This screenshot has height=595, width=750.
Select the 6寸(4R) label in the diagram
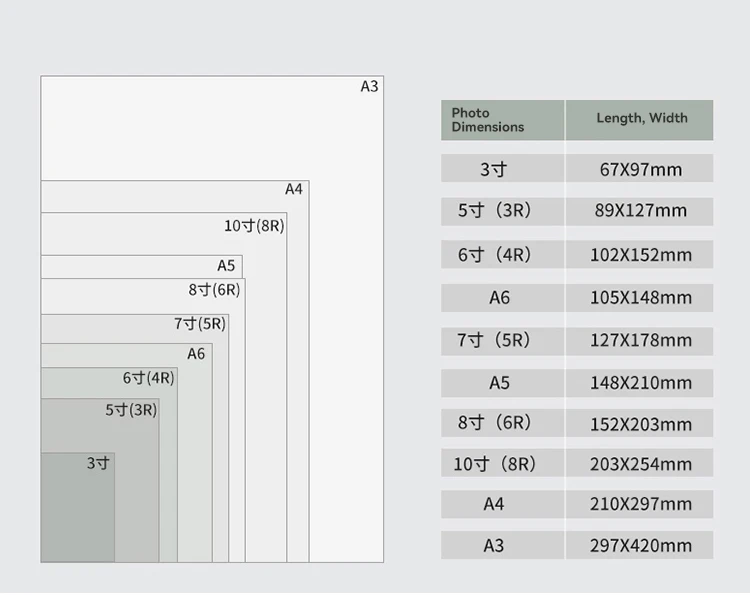pos(148,378)
